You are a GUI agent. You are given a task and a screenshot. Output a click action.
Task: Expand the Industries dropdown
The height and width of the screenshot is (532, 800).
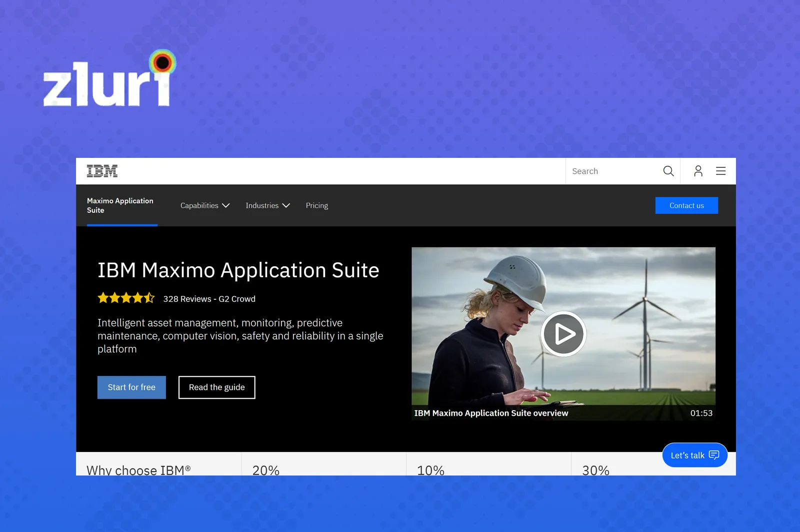[x=267, y=205]
